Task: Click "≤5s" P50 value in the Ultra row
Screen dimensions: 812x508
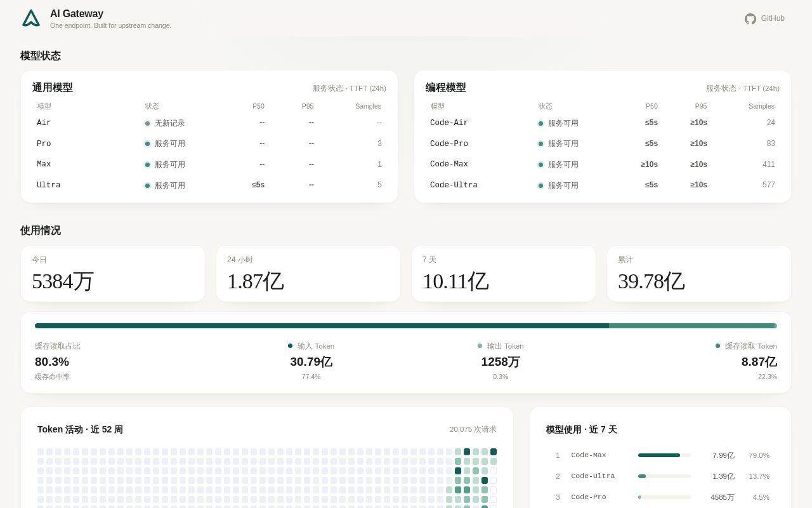Action: (258, 185)
